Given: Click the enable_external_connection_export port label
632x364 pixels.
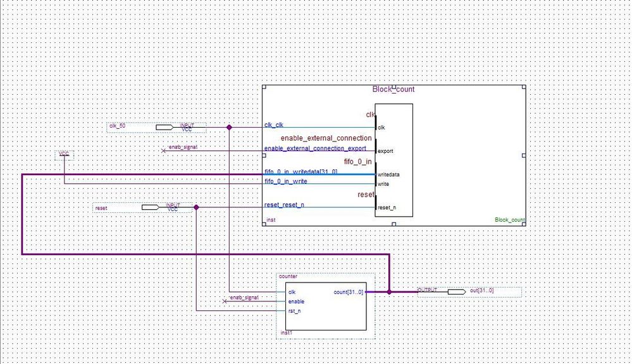Looking at the screenshot, I should coord(315,148).
